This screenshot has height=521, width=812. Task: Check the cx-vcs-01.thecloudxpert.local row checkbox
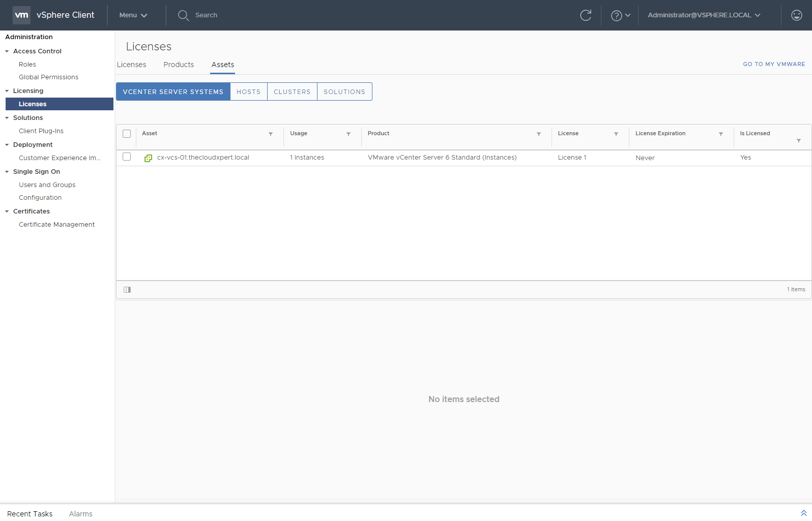tap(127, 157)
